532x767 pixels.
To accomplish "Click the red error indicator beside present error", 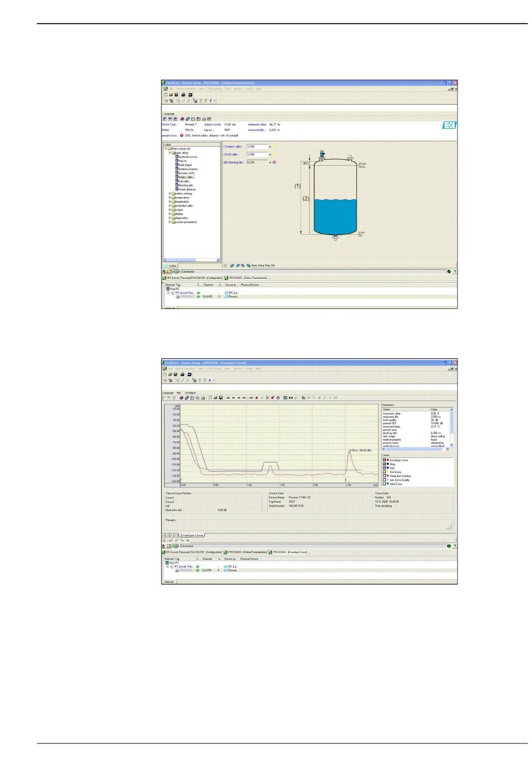I will tap(181, 135).
